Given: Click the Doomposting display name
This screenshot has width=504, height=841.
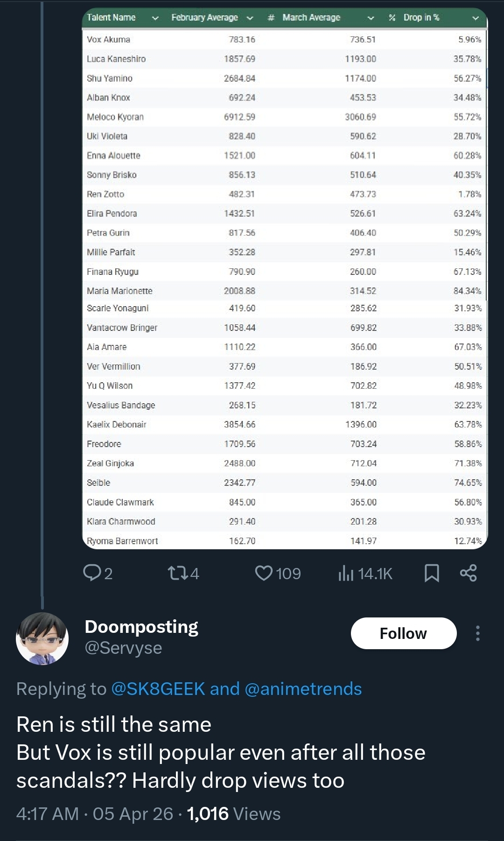Looking at the screenshot, I should [x=141, y=627].
